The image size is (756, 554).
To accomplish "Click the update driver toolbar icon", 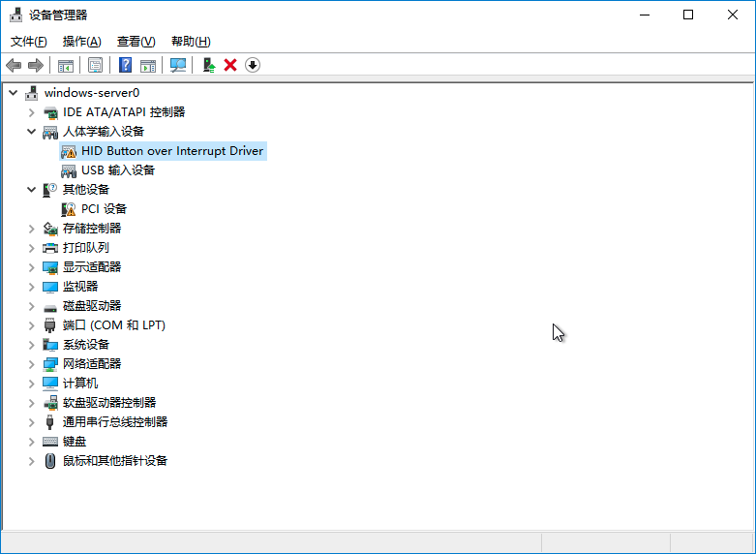I will pyautogui.click(x=208, y=65).
